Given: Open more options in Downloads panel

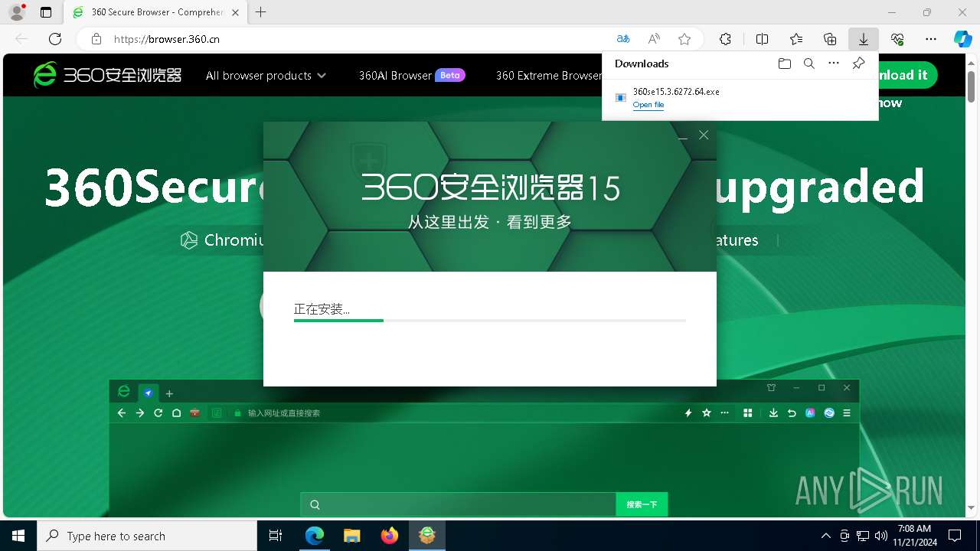Looking at the screenshot, I should [834, 64].
